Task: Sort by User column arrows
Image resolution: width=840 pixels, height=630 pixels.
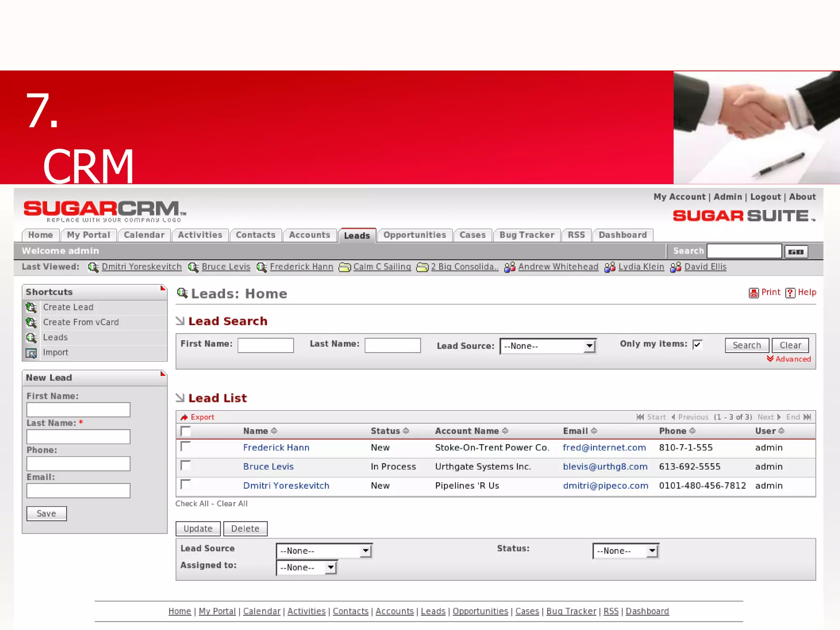Action: point(781,431)
